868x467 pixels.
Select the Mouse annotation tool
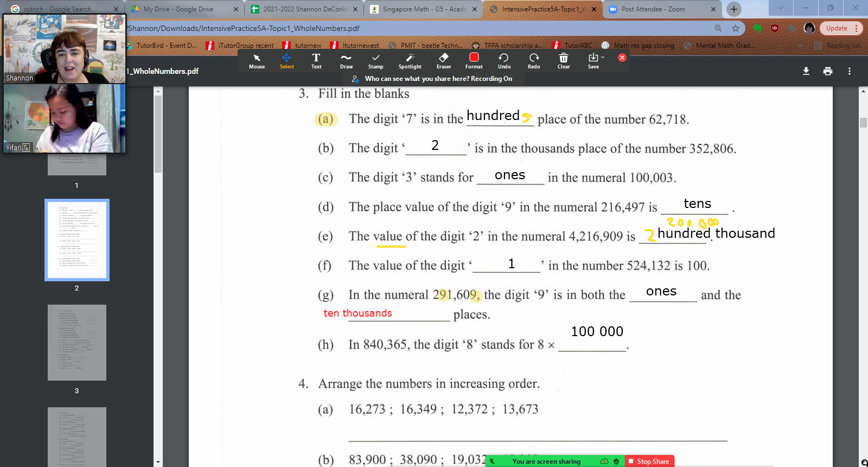tap(257, 61)
